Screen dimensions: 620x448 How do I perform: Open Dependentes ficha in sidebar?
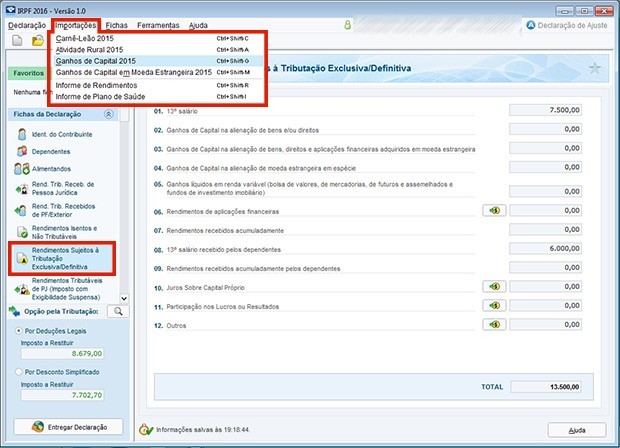click(51, 152)
